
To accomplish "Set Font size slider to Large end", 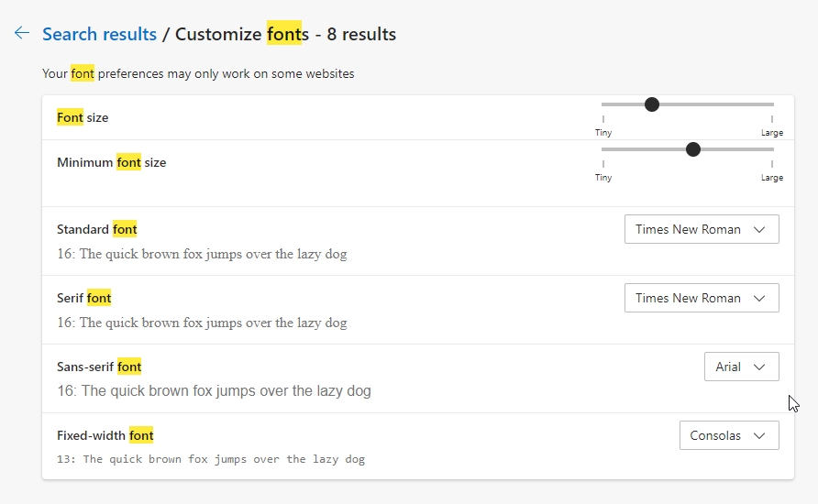I will pyautogui.click(x=772, y=104).
